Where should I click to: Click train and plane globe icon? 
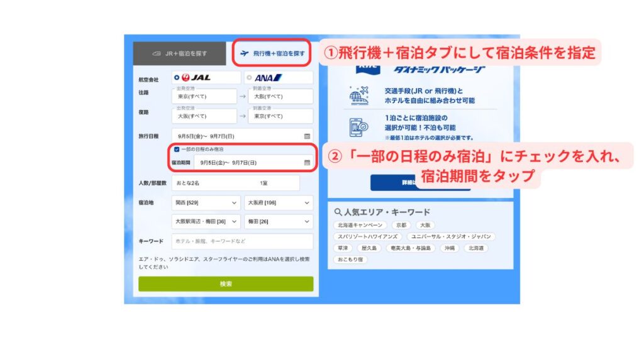tap(358, 95)
